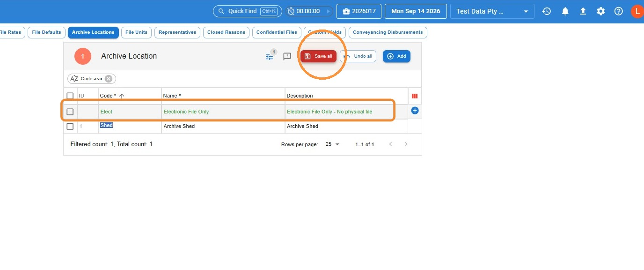The image size is (644, 270).
Task: Open Quick Find search box
Action: pos(247,11)
